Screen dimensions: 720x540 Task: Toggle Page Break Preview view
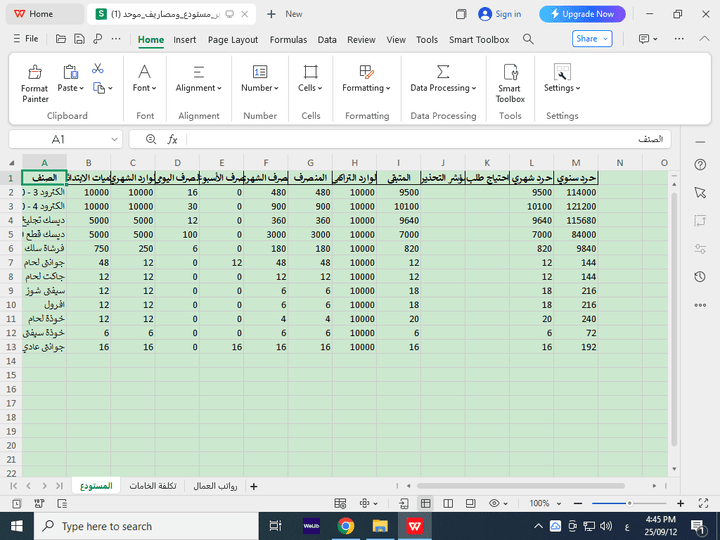tap(472, 503)
